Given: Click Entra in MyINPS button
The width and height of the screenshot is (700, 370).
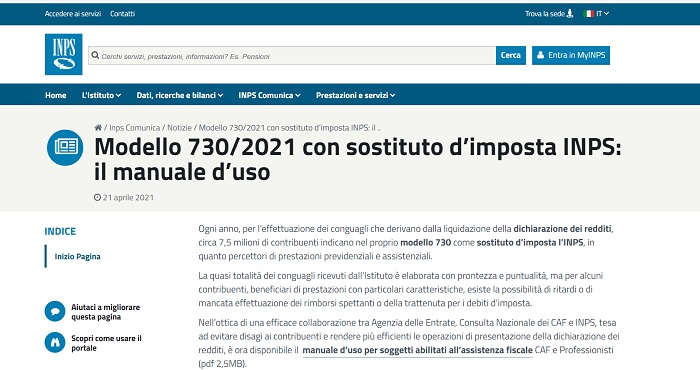Looking at the screenshot, I should tap(571, 55).
